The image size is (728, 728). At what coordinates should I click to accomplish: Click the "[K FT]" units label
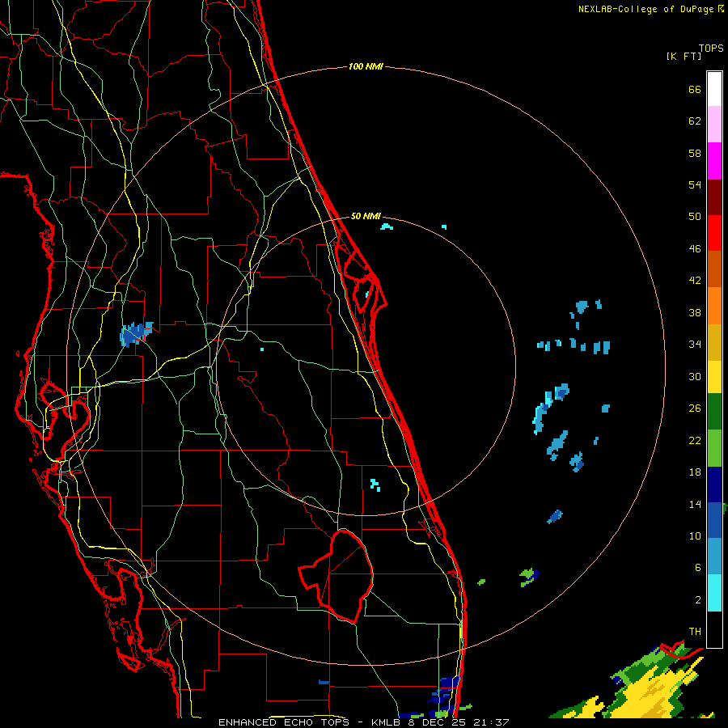684,56
